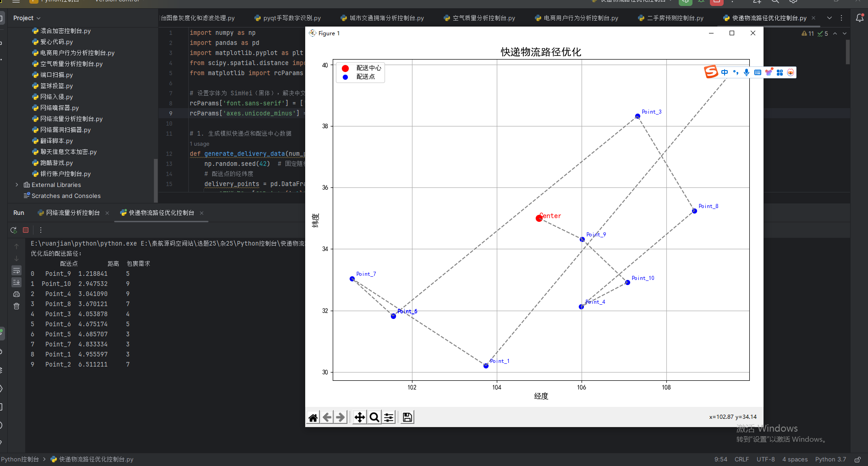Open Configure subplots settings
The height and width of the screenshot is (466, 868).
389,417
